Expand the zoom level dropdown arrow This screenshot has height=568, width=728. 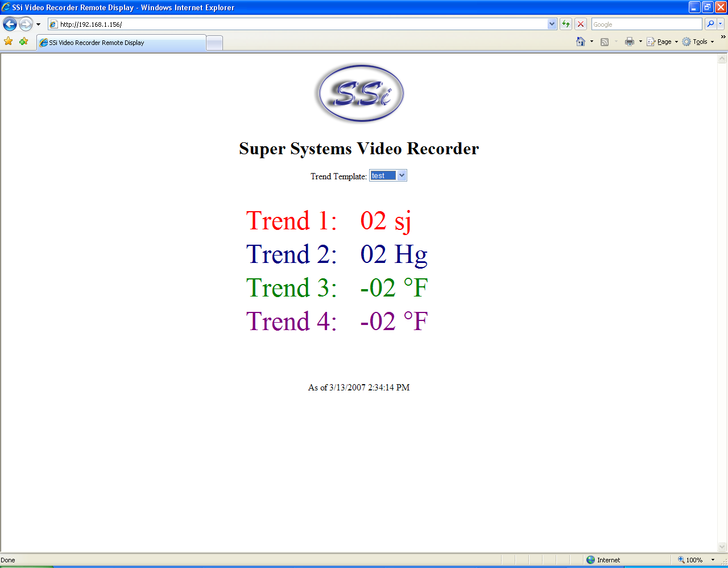[713, 560]
